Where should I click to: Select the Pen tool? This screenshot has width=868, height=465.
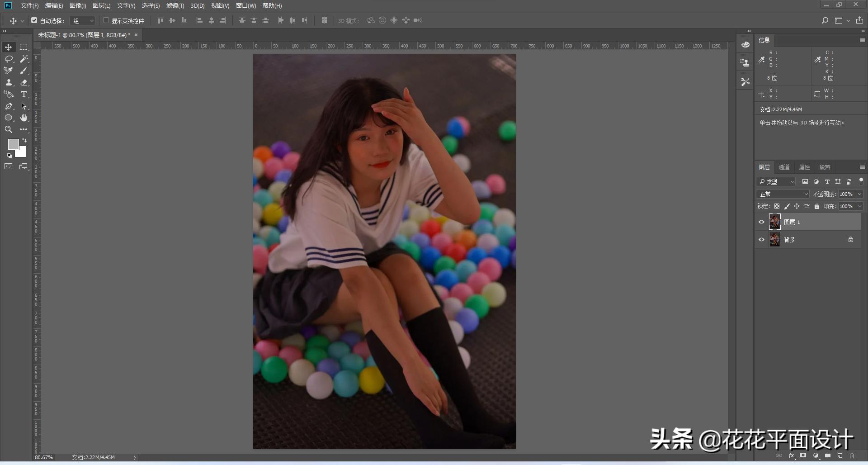(9, 106)
